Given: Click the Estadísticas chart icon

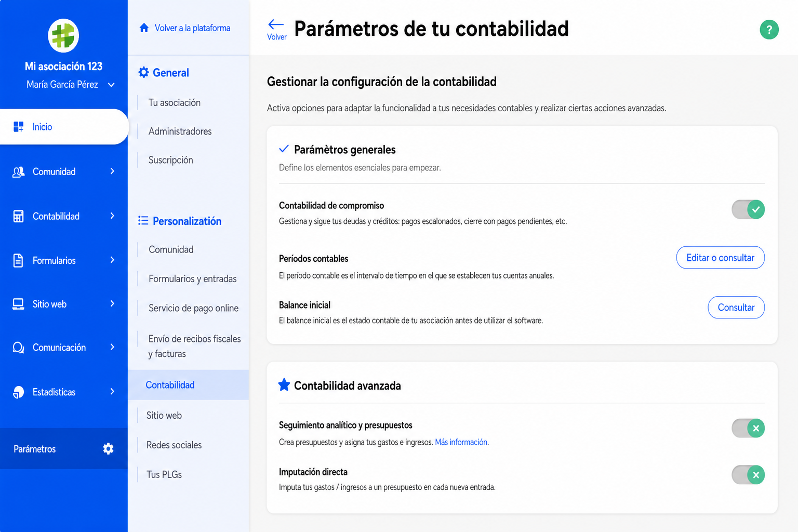Looking at the screenshot, I should [18, 392].
